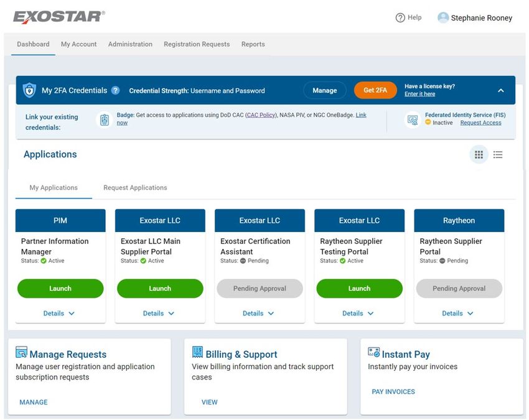Screen dimensions: 529x420
Task: Launch Raytheon Supplier Testing Portal
Action: 359,289
